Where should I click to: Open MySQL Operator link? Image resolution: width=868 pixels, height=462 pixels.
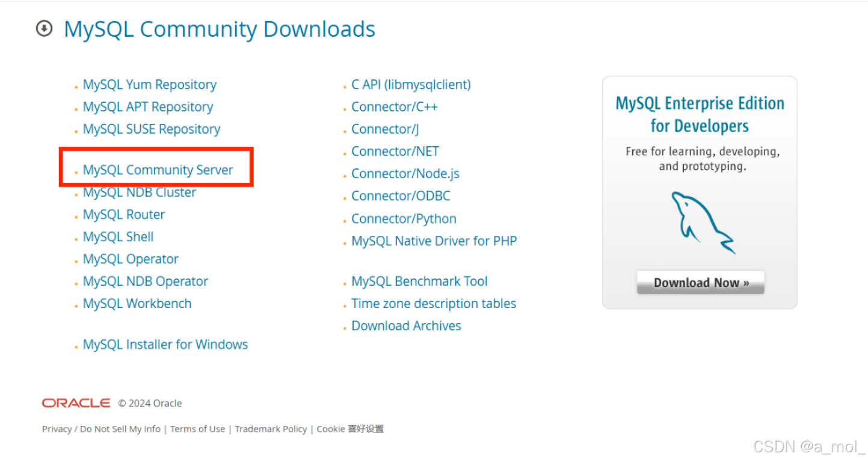pos(131,259)
